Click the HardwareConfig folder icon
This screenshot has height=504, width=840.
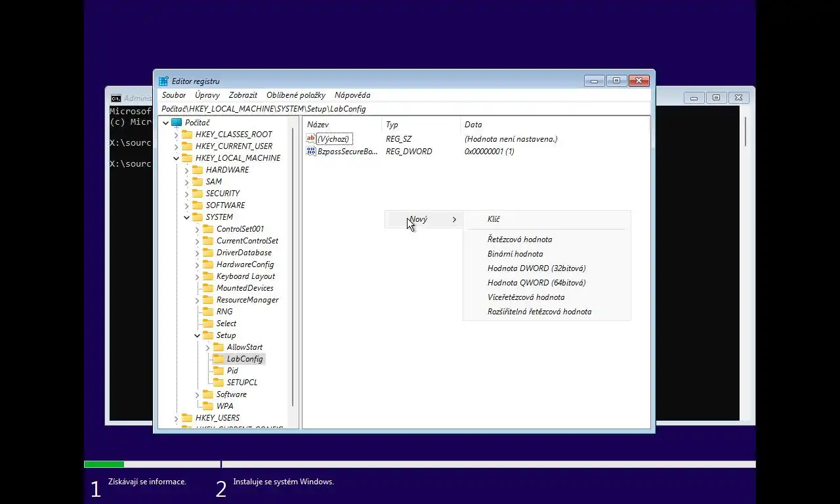click(x=208, y=264)
